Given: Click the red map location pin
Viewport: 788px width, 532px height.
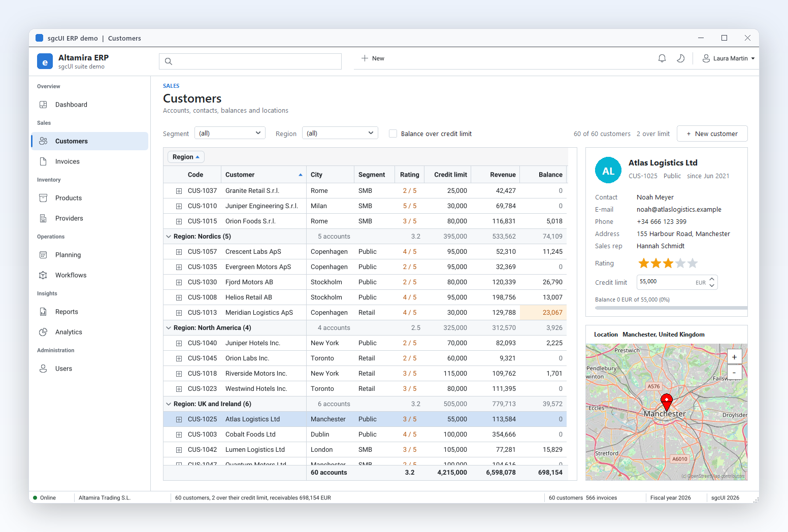Looking at the screenshot, I should 667,402.
